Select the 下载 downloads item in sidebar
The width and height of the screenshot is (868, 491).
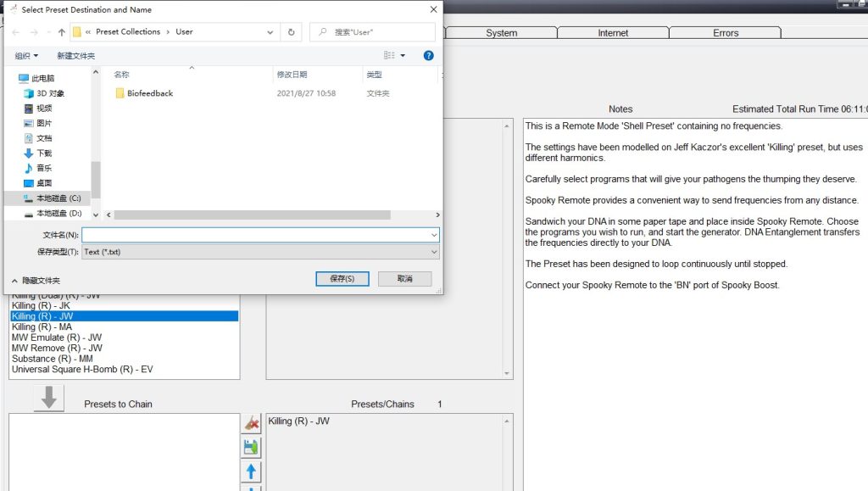44,153
